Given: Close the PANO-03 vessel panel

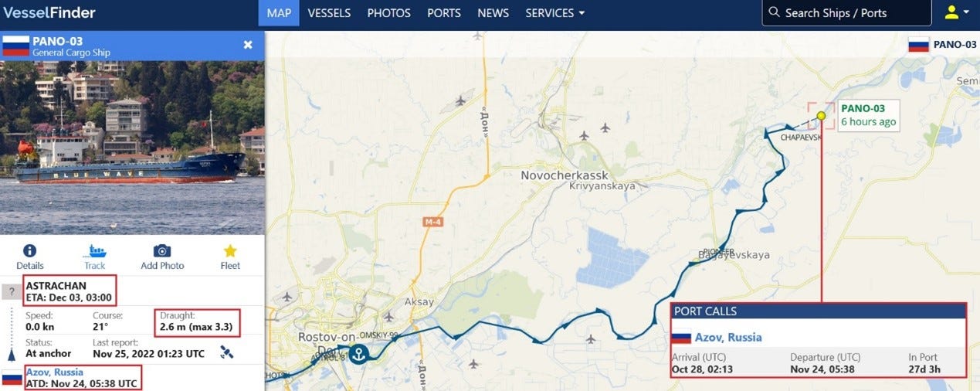Looking at the screenshot, I should click(x=248, y=45).
